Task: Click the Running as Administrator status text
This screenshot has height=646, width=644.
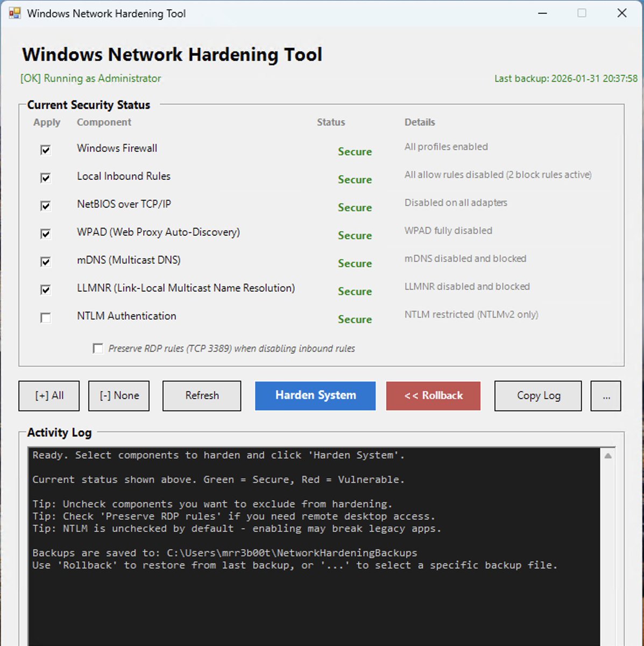Action: point(90,79)
